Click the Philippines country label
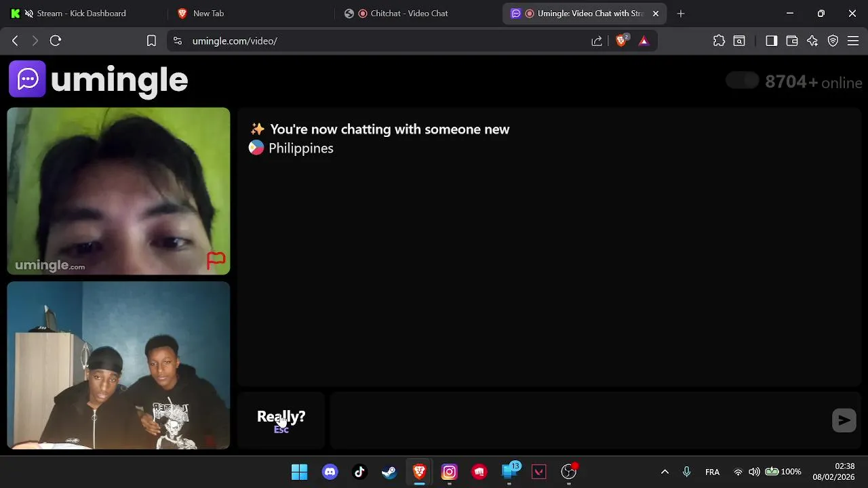The width and height of the screenshot is (868, 488). coord(301,148)
